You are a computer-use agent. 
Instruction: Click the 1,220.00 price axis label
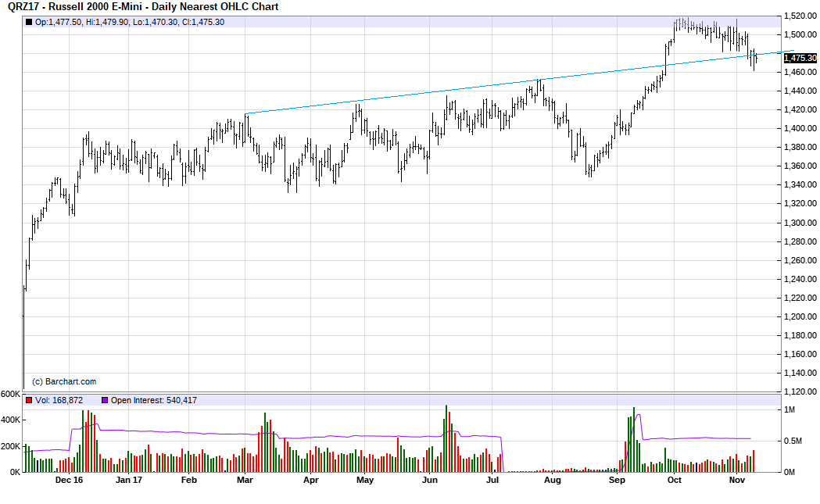[800, 298]
